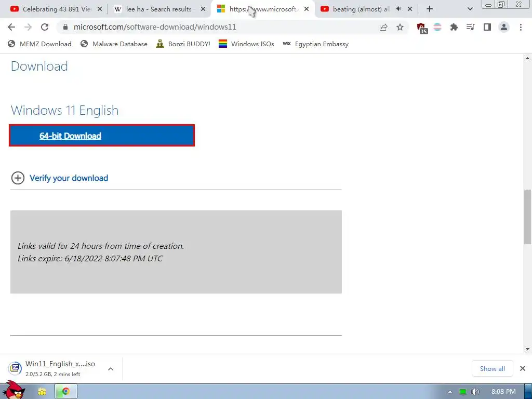Toggle the Chrome side panel
Screen dimensions: 532x399
(487, 27)
